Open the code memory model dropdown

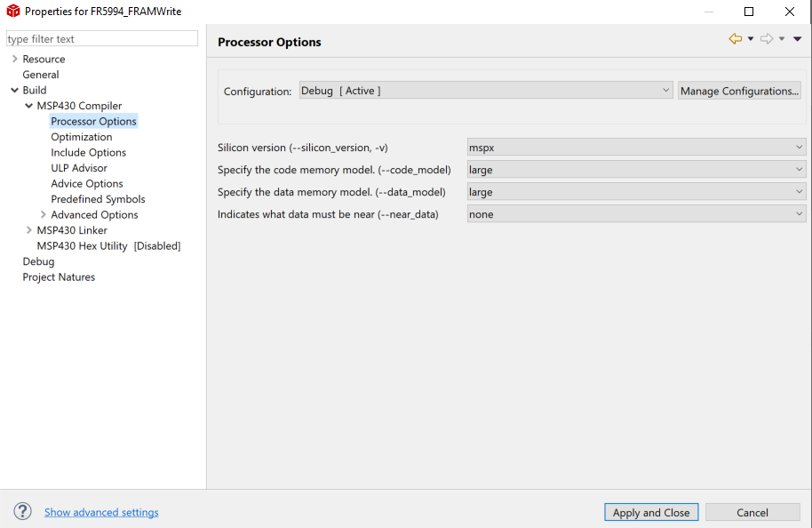click(798, 169)
